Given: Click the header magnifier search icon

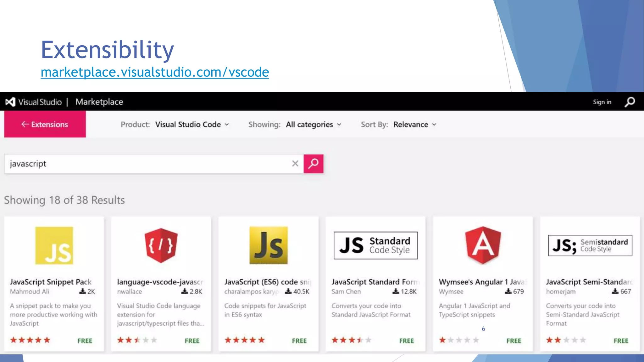Looking at the screenshot, I should point(630,102).
